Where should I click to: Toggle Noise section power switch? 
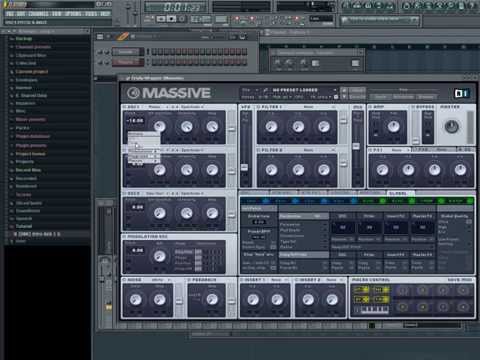(125, 280)
